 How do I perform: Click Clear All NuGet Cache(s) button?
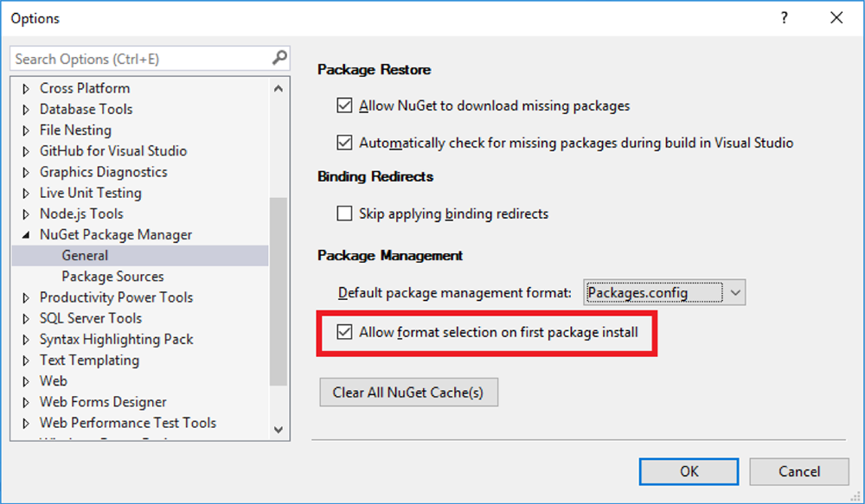[409, 392]
